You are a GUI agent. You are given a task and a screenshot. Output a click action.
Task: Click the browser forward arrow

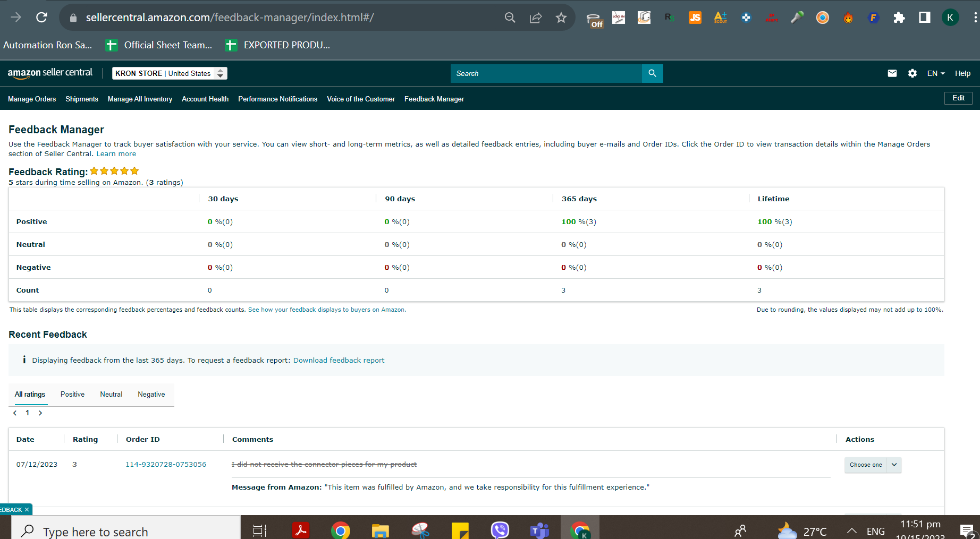pyautogui.click(x=16, y=18)
